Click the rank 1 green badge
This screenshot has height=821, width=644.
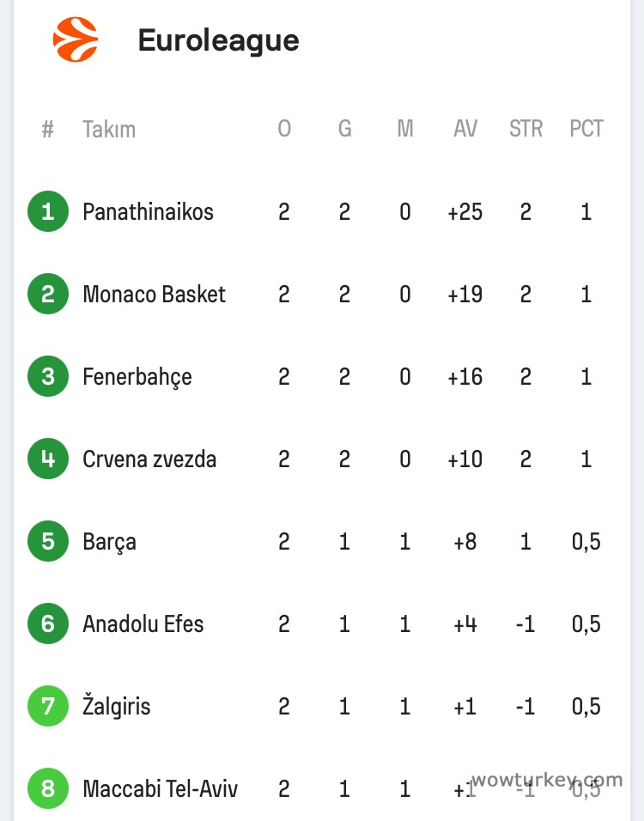(48, 211)
